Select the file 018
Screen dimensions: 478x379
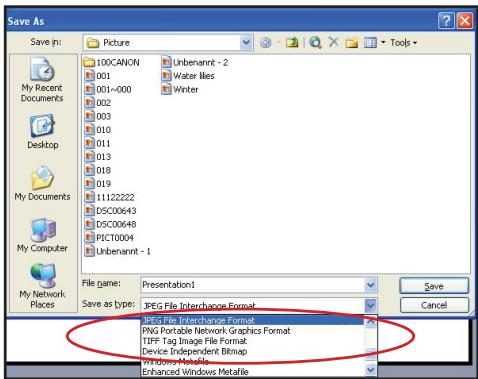[98, 170]
